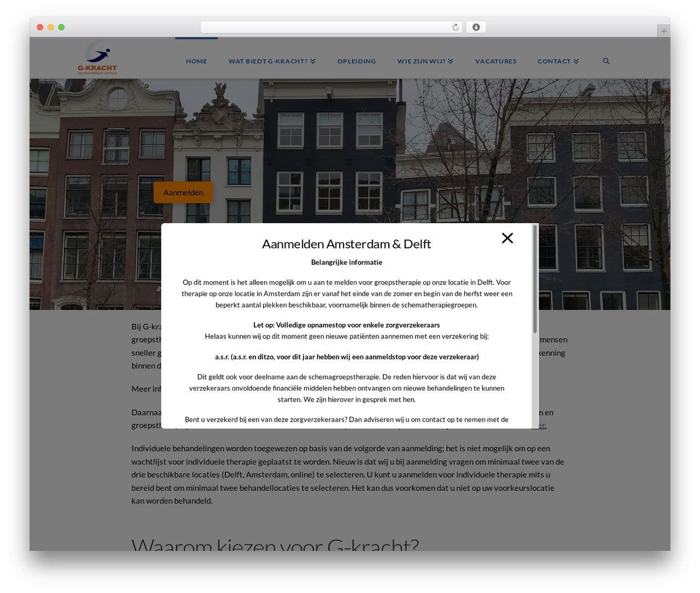700x593 pixels.
Task: Click the browser download arrow icon
Action: (x=476, y=27)
